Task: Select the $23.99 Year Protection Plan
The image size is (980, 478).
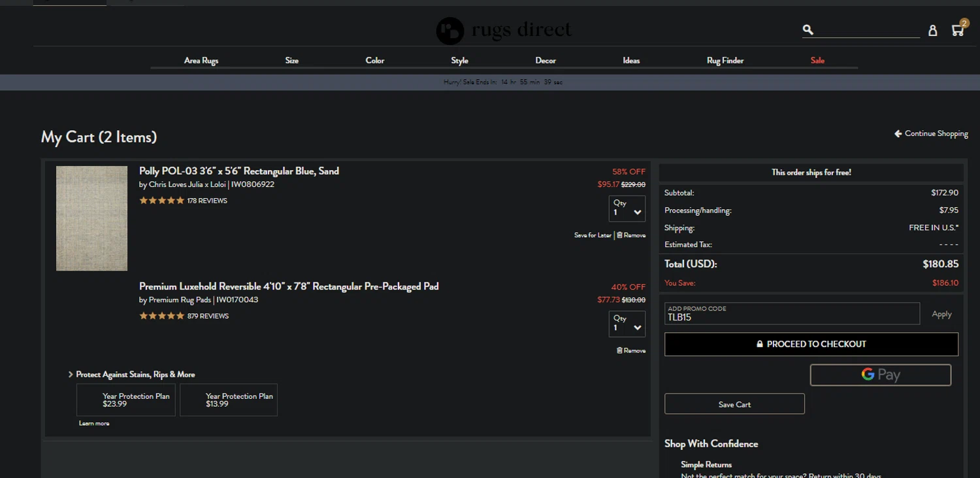Action: [x=126, y=400]
